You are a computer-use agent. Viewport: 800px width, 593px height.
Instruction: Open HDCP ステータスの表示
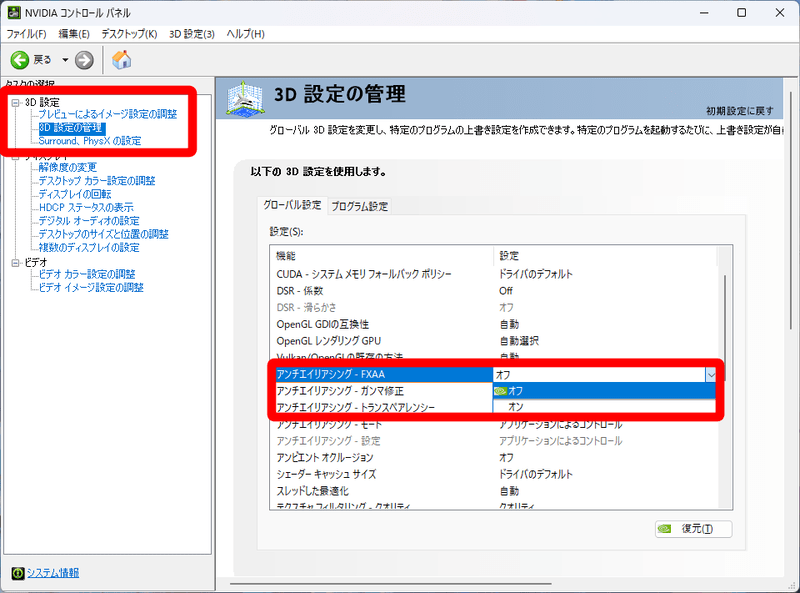(x=86, y=207)
